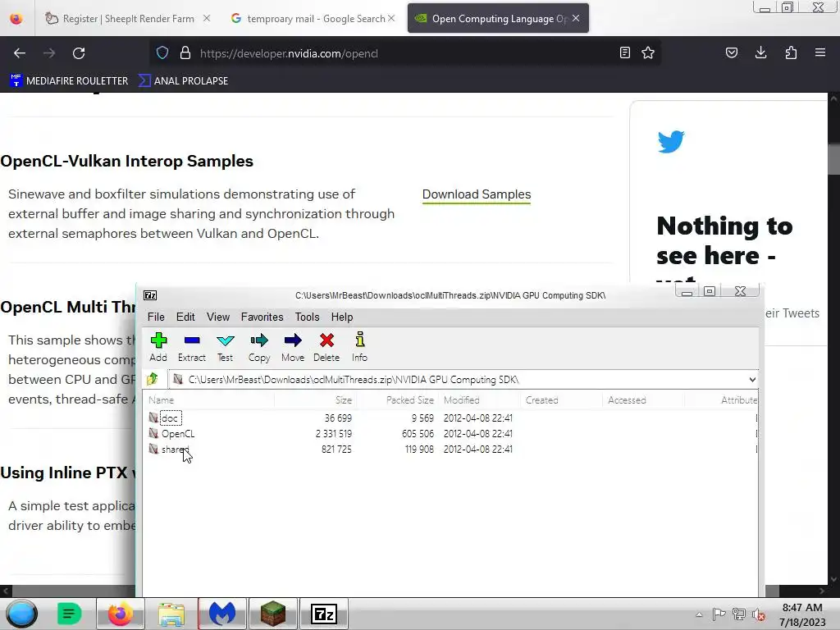Click the tracking protection shield icon

[162, 53]
